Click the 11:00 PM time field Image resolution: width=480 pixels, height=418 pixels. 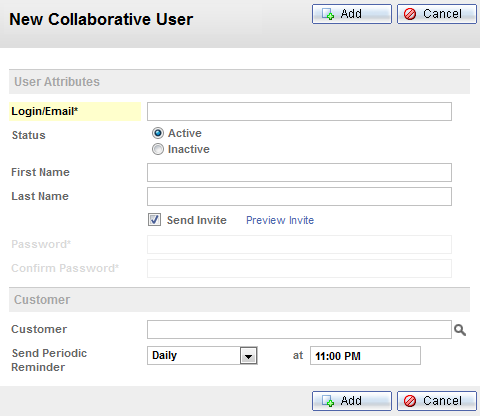point(365,356)
